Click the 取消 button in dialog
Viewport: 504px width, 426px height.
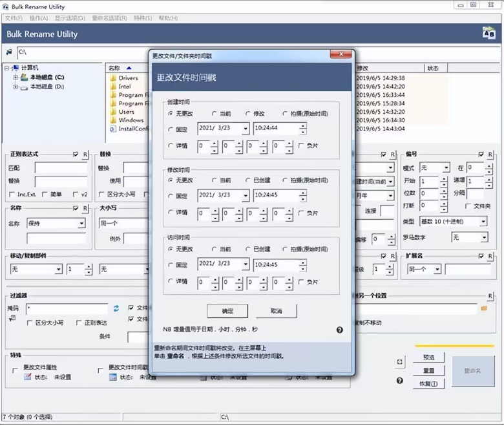pos(277,311)
